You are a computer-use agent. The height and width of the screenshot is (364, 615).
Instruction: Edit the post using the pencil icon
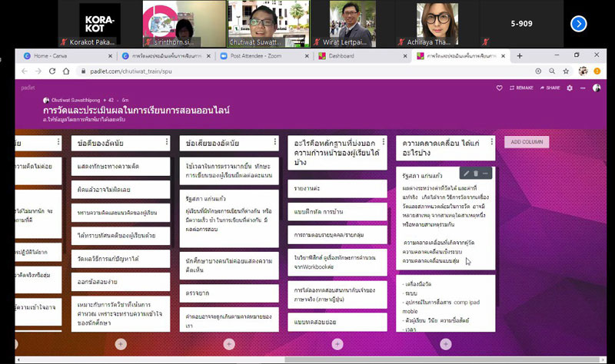[466, 174]
